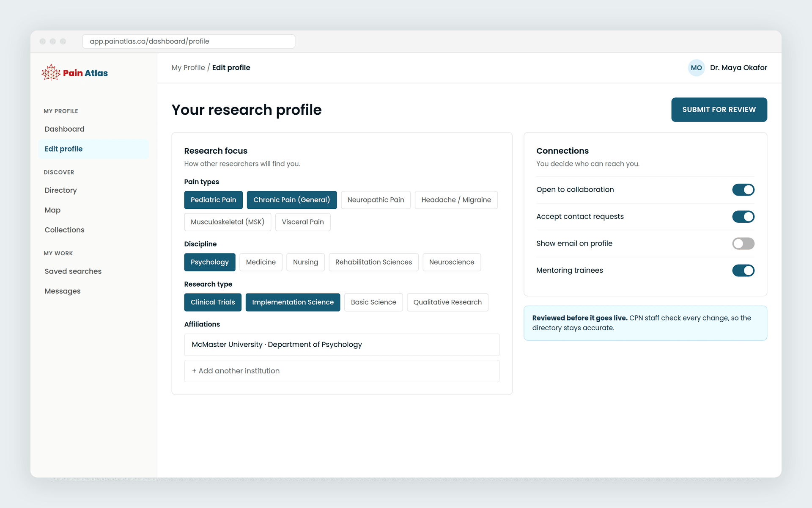Open the Map sidebar item
The image size is (812, 508).
tap(93, 210)
